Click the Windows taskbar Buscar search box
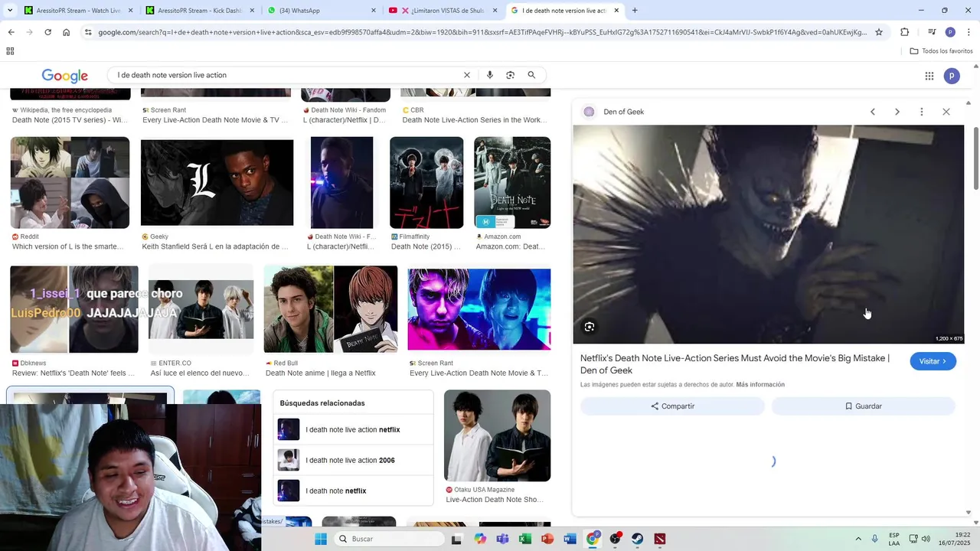980x551 pixels. coord(389,539)
